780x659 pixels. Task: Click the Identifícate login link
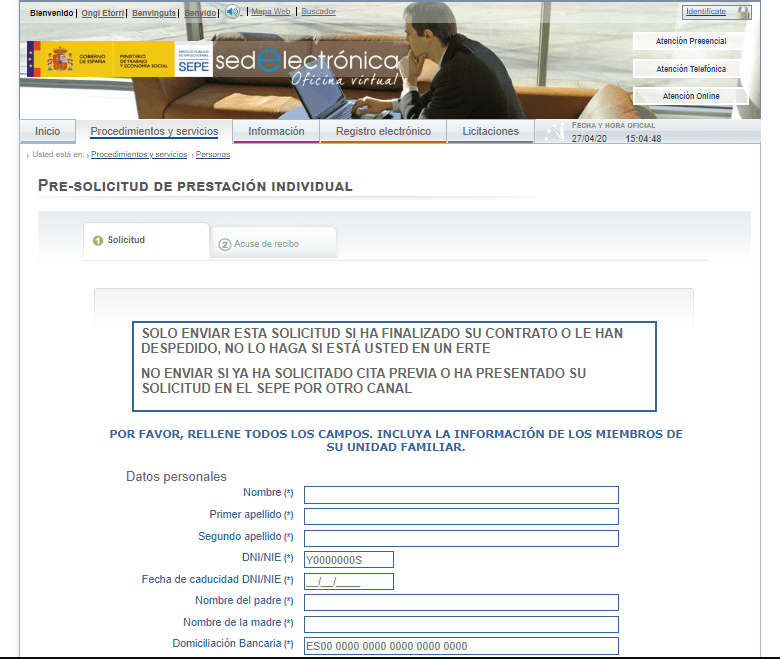tap(705, 11)
